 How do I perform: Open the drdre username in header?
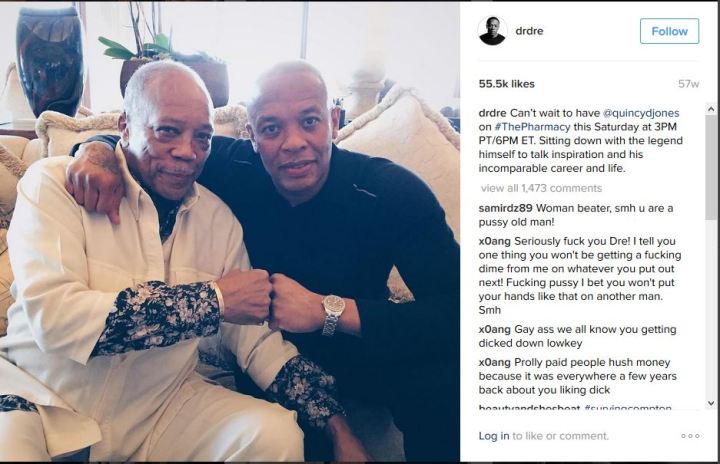[529, 31]
